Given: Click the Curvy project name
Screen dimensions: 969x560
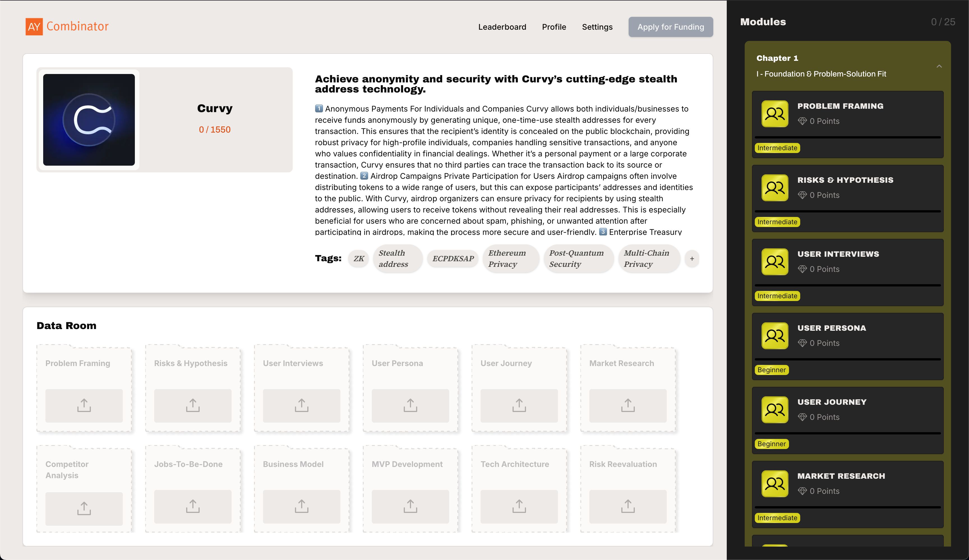Looking at the screenshot, I should pos(214,108).
